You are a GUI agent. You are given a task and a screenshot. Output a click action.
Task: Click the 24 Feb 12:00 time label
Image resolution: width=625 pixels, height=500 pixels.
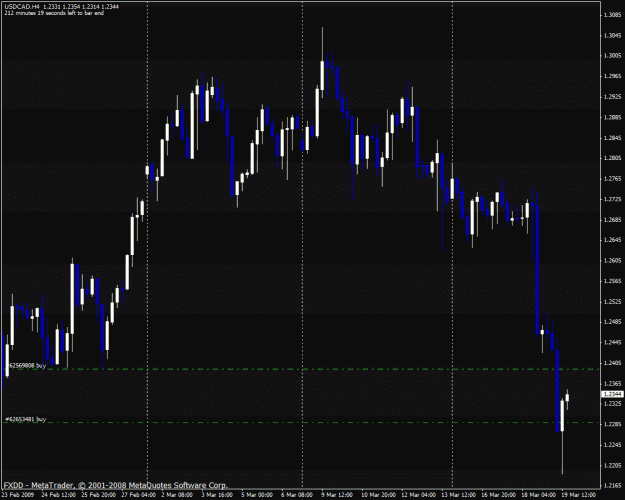pos(58,495)
